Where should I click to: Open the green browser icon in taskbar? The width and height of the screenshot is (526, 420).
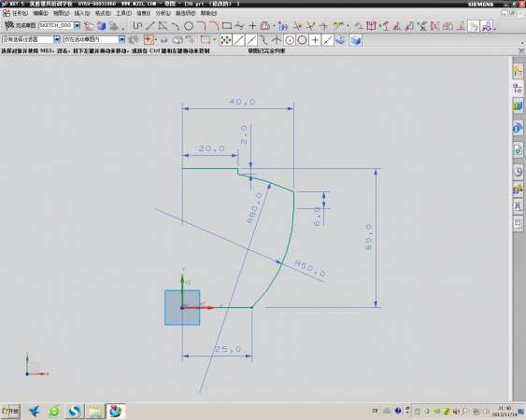pyautogui.click(x=54, y=411)
